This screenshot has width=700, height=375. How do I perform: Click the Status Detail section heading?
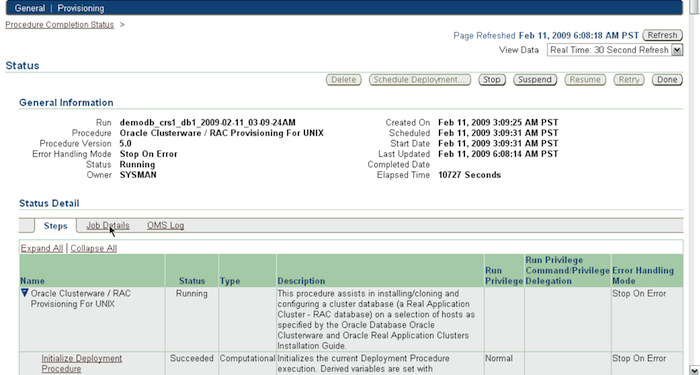[49, 203]
